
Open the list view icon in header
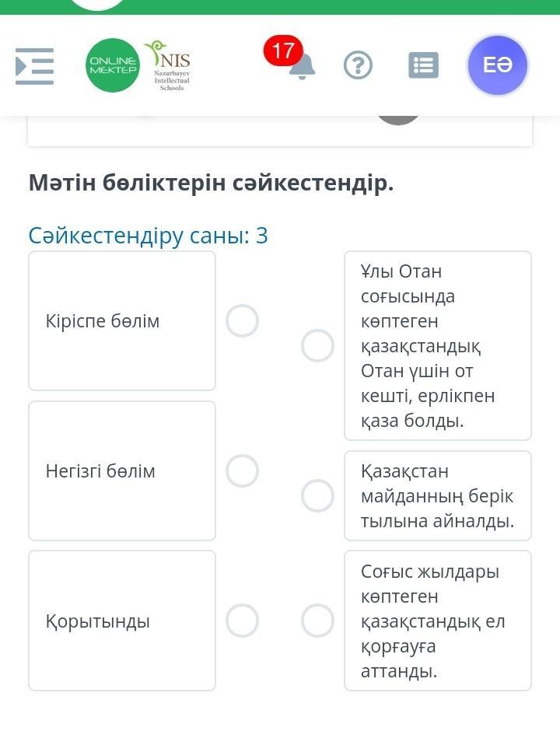click(423, 65)
